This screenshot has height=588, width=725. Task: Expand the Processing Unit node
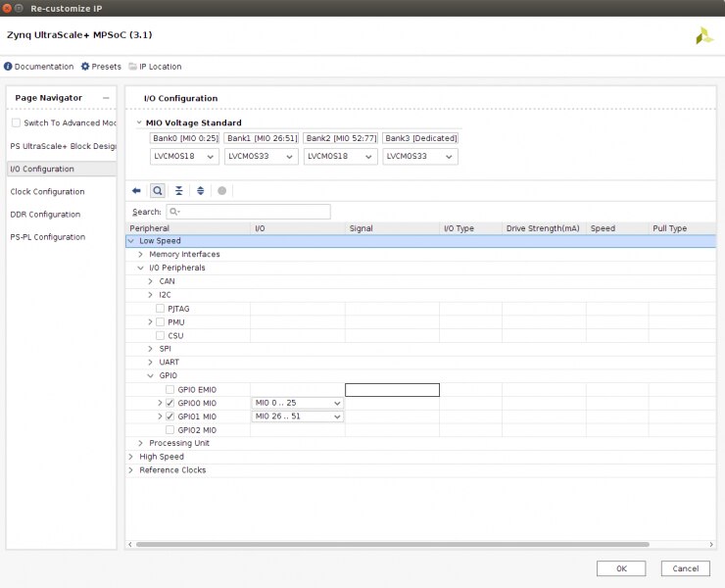pos(140,443)
